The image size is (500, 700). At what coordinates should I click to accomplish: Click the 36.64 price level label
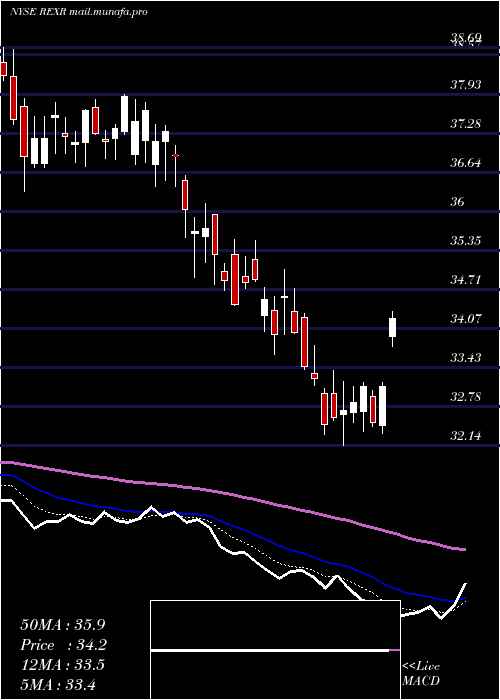466,162
